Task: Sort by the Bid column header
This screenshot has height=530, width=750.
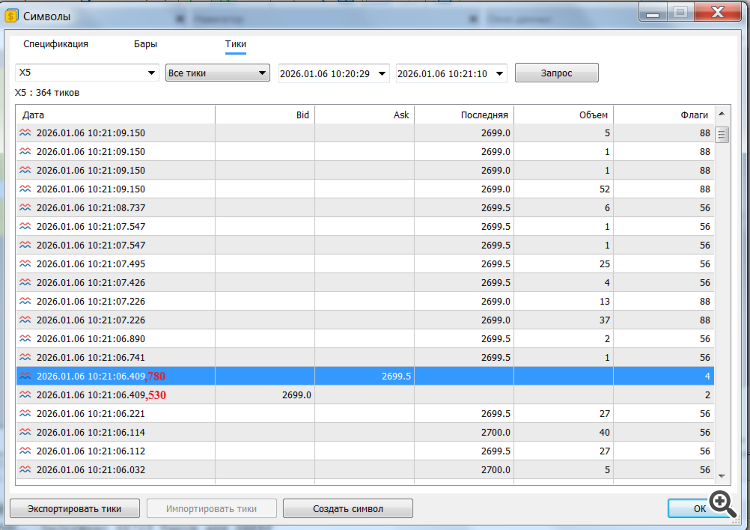Action: click(x=265, y=115)
